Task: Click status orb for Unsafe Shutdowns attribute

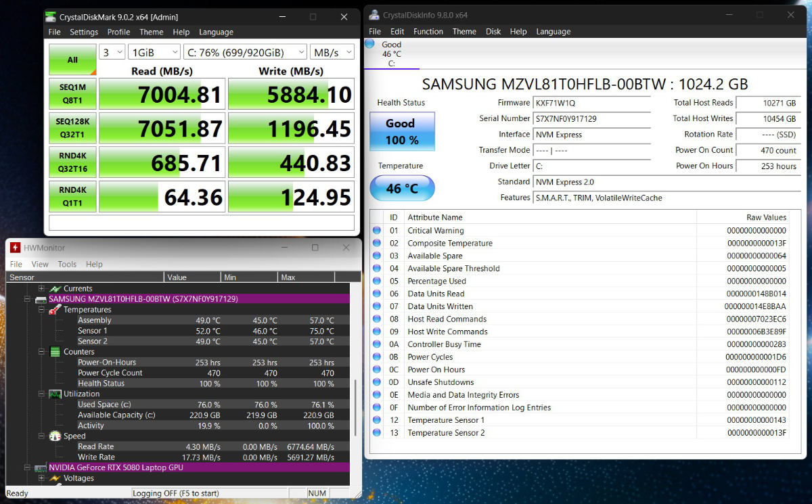Action: pyautogui.click(x=377, y=382)
